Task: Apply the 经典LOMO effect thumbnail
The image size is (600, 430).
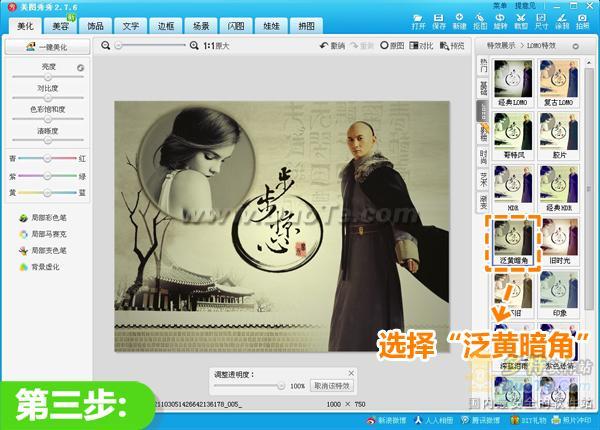Action: click(513, 83)
